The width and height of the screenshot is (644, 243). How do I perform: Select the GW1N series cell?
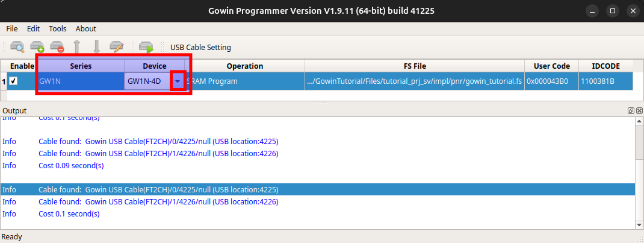81,81
